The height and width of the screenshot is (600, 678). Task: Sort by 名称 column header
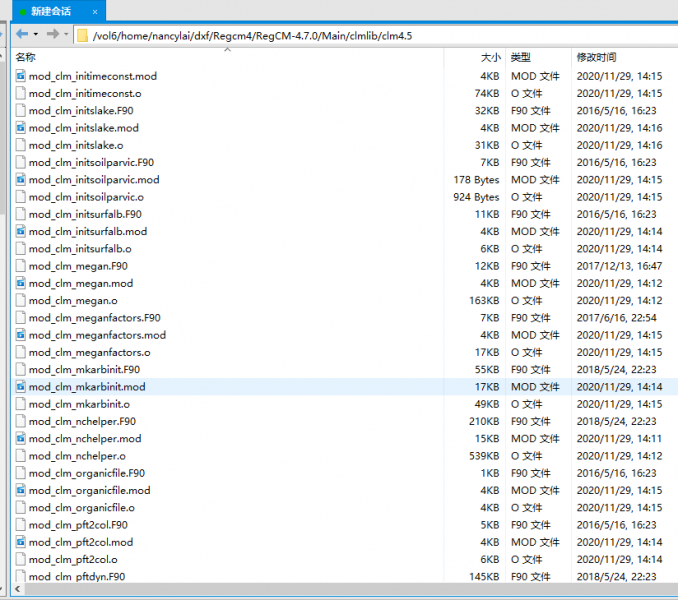pyautogui.click(x=26, y=58)
